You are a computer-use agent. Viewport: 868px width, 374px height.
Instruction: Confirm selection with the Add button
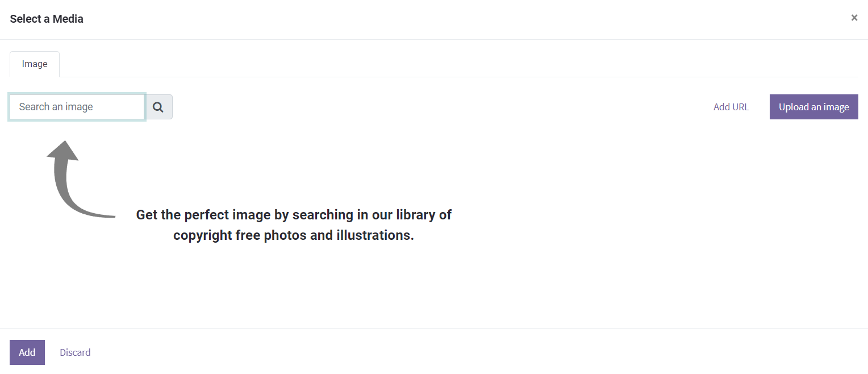[27, 352]
